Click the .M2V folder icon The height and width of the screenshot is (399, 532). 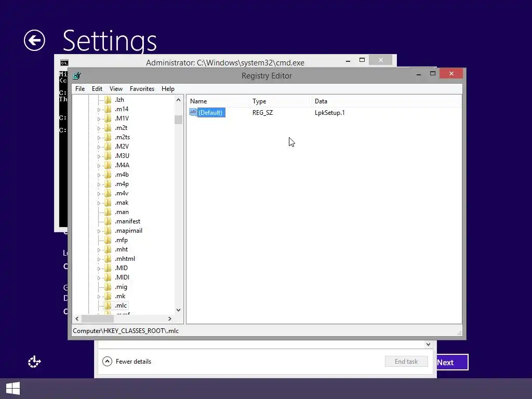coord(108,147)
